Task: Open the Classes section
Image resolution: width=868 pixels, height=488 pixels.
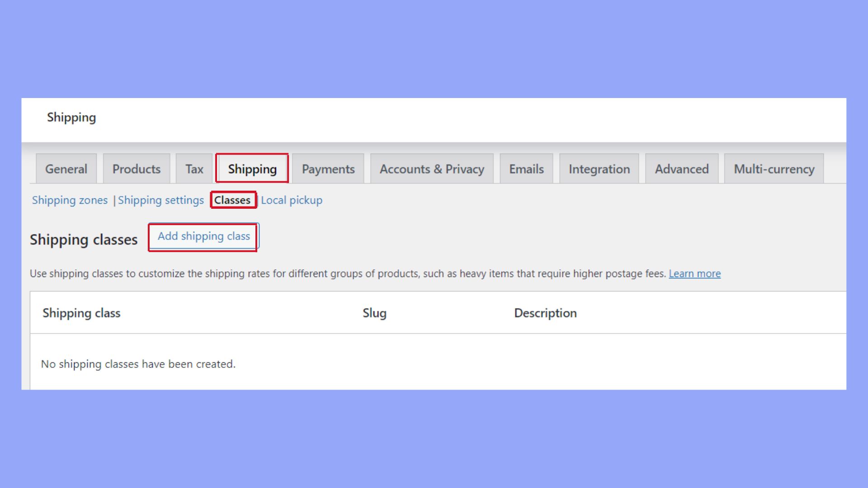Action: (x=233, y=200)
